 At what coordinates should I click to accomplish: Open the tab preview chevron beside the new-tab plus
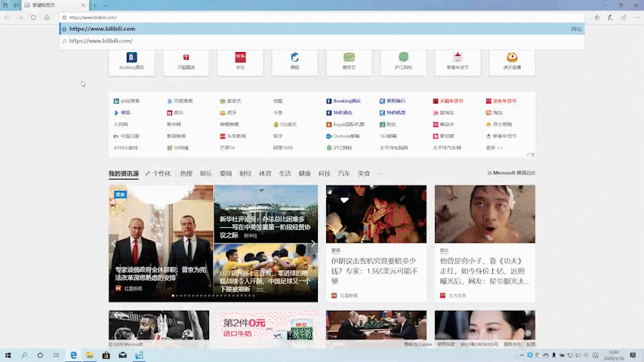point(105,5)
